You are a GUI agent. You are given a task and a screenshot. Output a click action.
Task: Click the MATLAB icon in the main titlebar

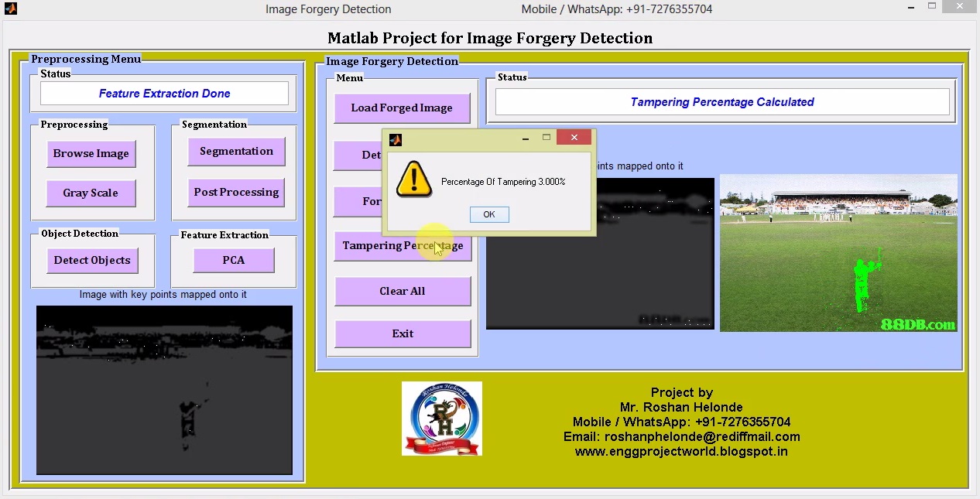point(10,9)
